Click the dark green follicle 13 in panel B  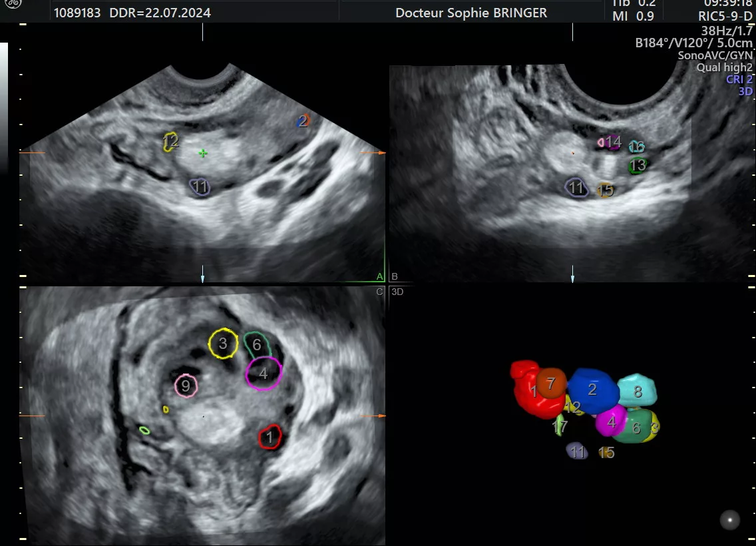[638, 165]
